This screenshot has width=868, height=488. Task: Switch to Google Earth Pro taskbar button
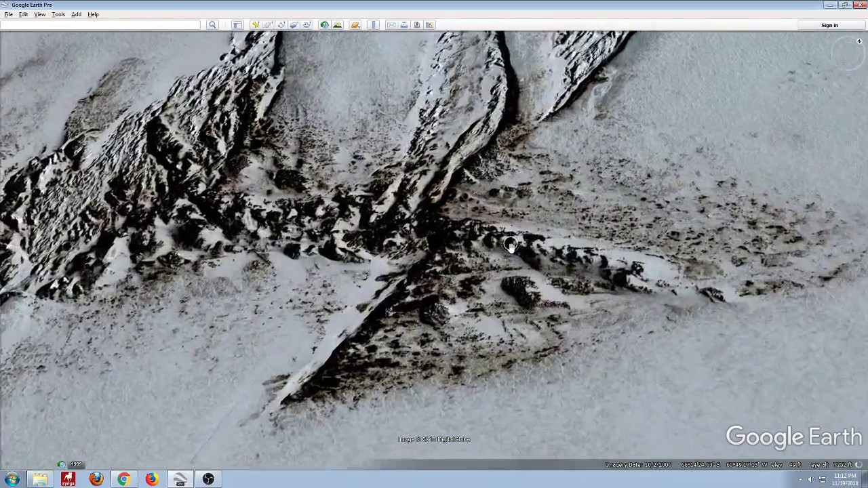(x=180, y=479)
